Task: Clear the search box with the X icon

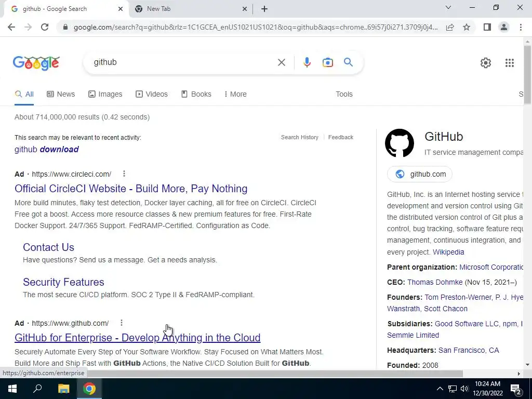Action: (x=281, y=62)
